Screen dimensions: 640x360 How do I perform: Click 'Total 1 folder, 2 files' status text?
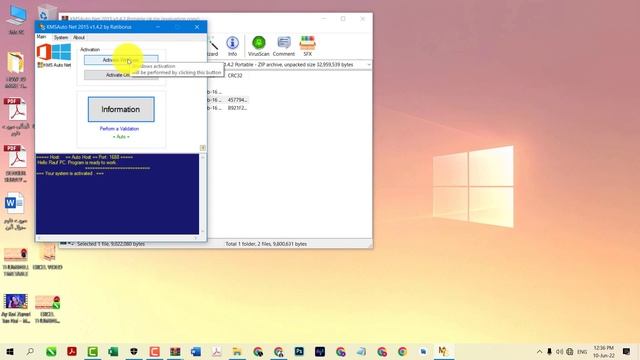coord(266,244)
